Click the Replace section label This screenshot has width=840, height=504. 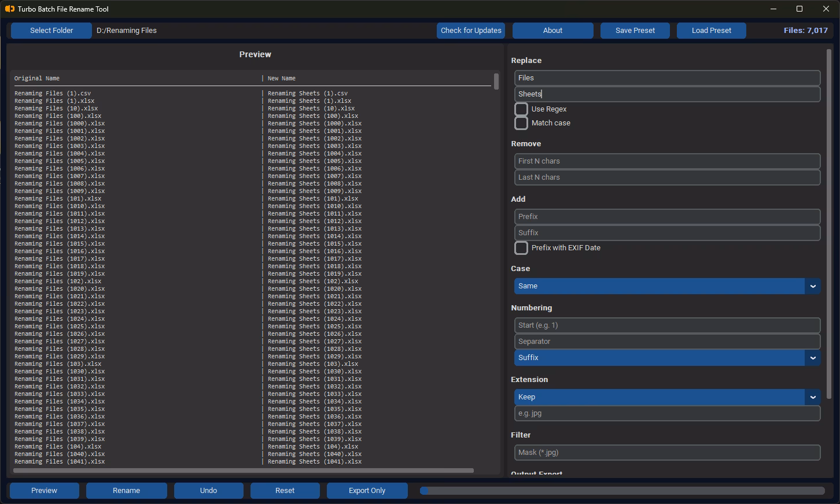[526, 61]
